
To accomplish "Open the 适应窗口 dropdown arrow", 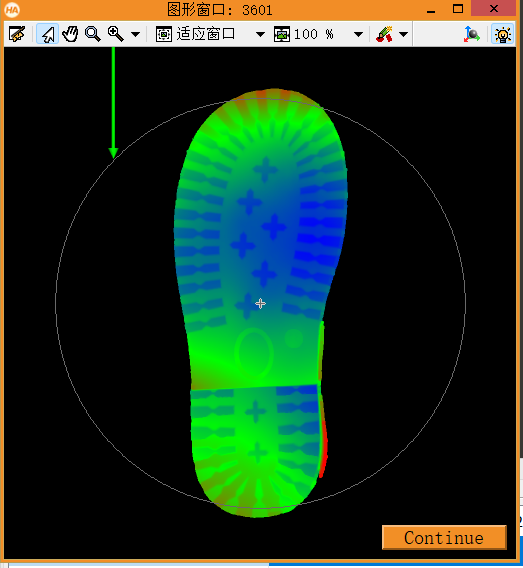I will pyautogui.click(x=260, y=35).
